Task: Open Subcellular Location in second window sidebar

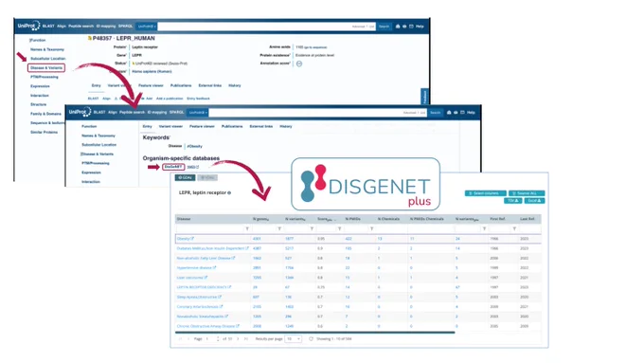Action: tap(99, 145)
